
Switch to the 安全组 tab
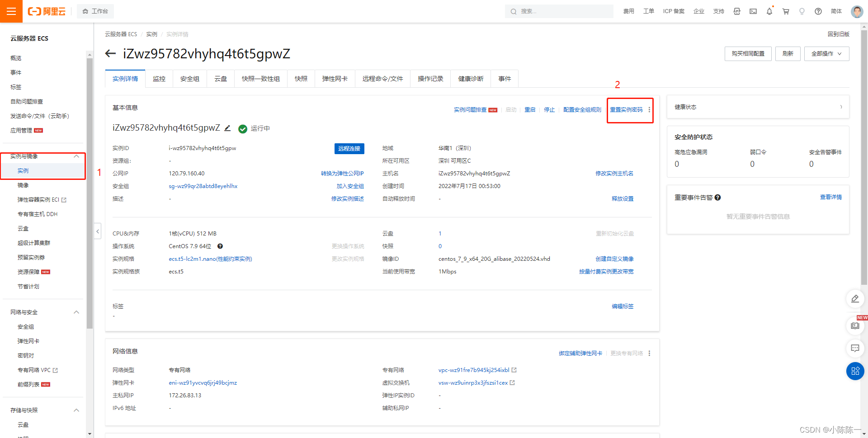tap(190, 79)
